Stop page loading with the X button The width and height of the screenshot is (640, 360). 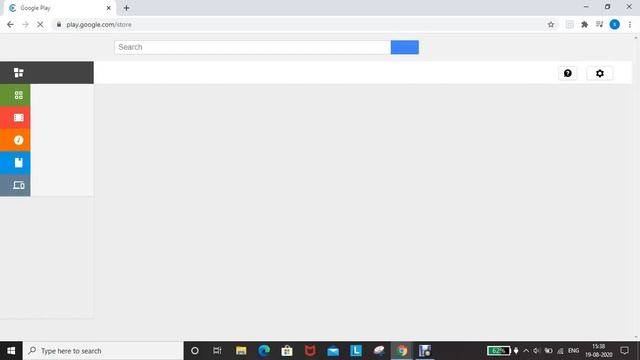40,24
